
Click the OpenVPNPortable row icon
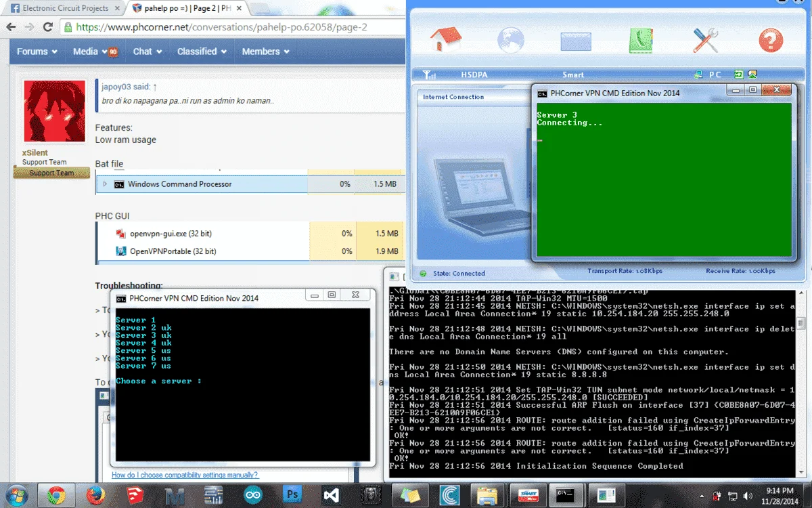pos(121,251)
